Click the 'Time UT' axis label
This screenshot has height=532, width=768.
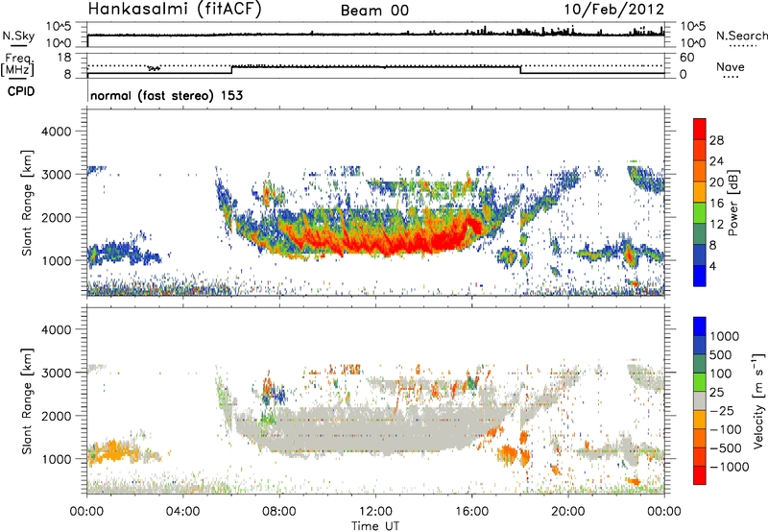click(375, 526)
